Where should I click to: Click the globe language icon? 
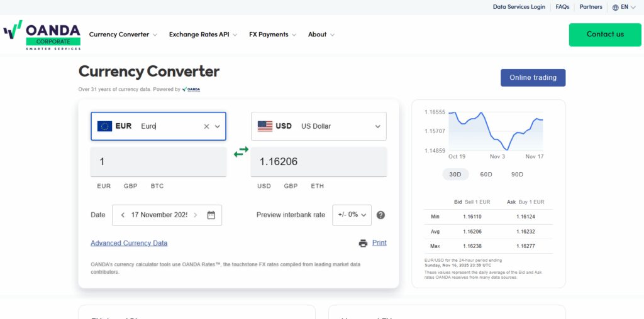[x=615, y=8]
